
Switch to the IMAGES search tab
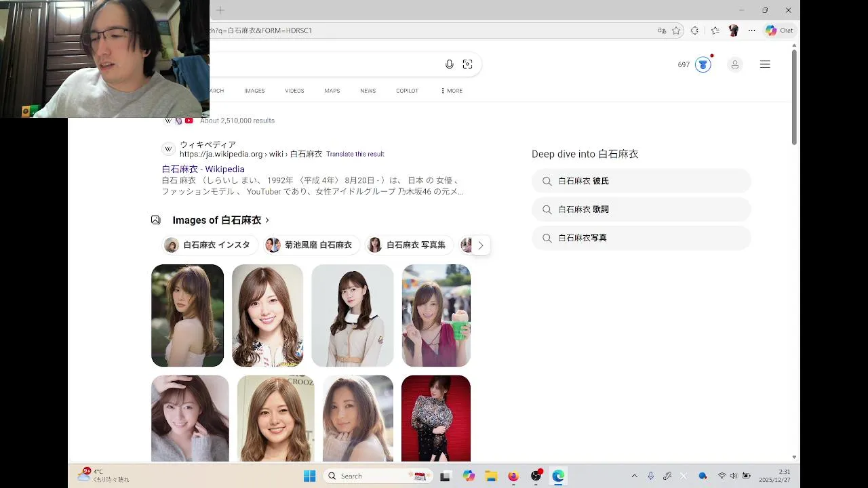254,91
